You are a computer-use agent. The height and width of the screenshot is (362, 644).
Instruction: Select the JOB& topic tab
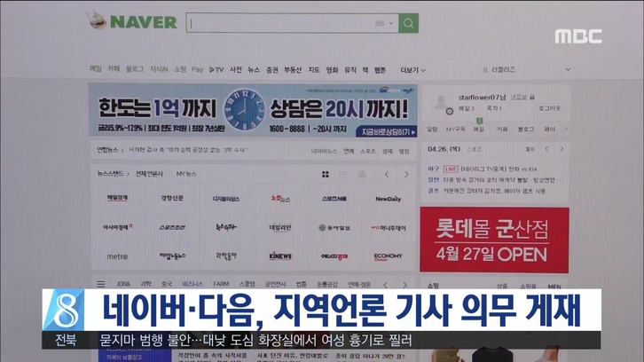(x=123, y=284)
